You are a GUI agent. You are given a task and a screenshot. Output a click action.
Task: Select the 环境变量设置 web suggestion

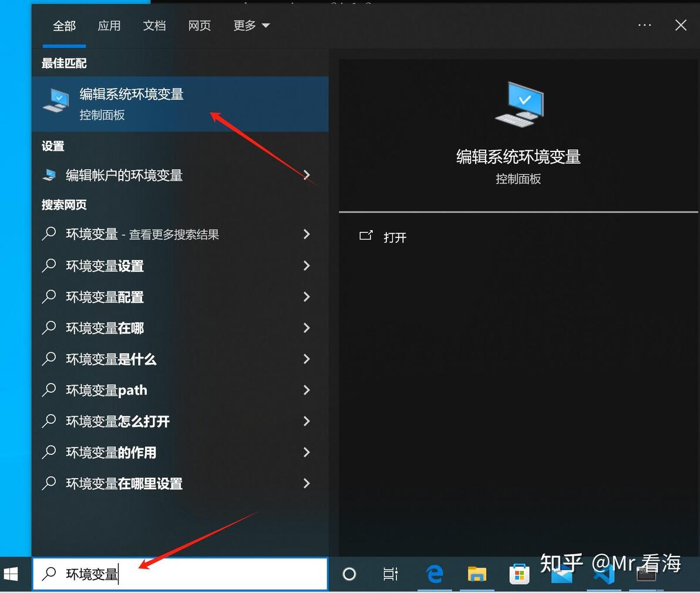coord(180,265)
